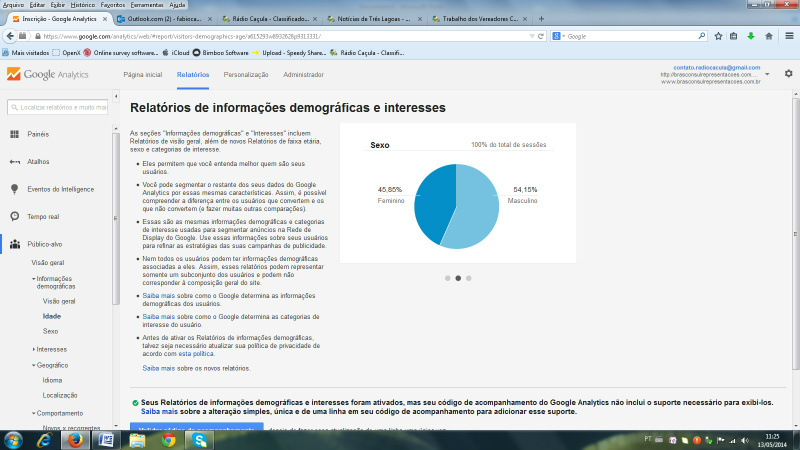Open Eventos do Intelligence lightbulb icon
Viewport: 800px width, 450px height.
(15, 188)
